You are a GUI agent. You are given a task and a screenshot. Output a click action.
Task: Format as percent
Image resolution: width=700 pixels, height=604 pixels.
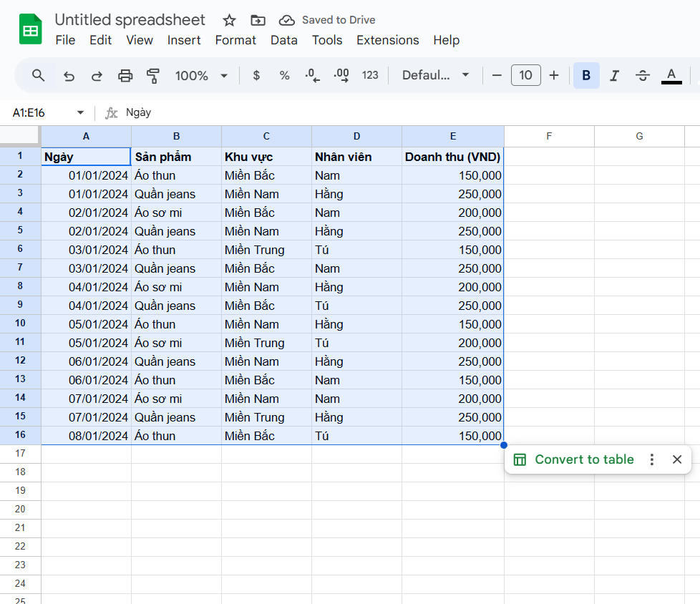click(x=284, y=75)
